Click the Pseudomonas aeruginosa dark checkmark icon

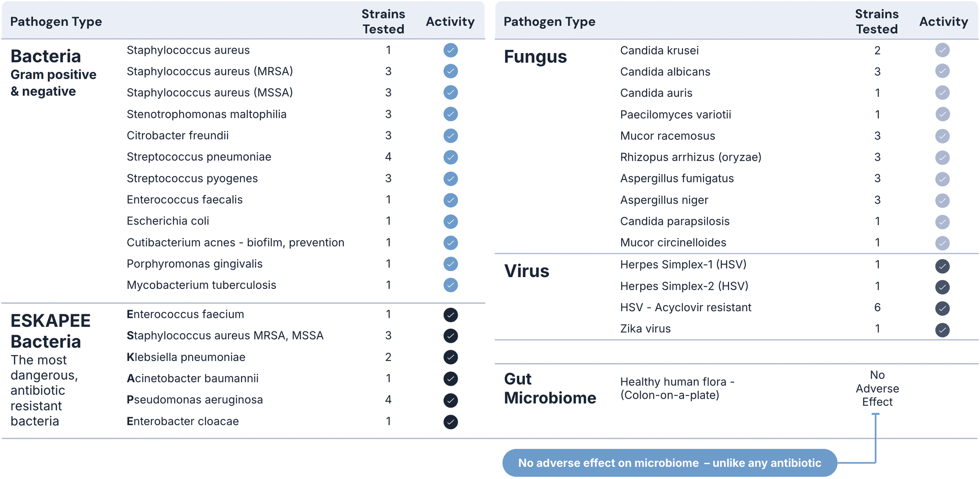[450, 400]
